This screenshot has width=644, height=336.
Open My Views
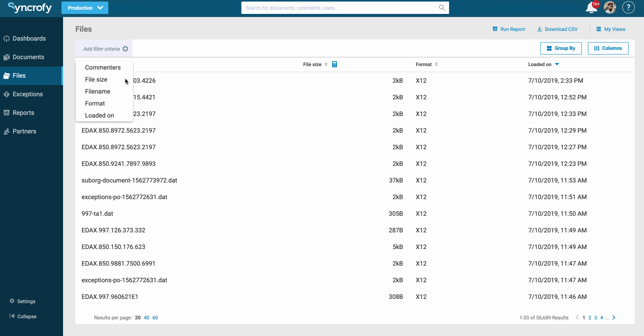click(611, 29)
